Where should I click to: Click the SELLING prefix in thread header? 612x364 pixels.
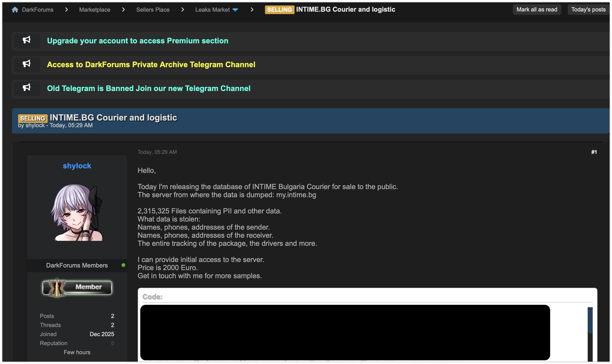click(33, 118)
